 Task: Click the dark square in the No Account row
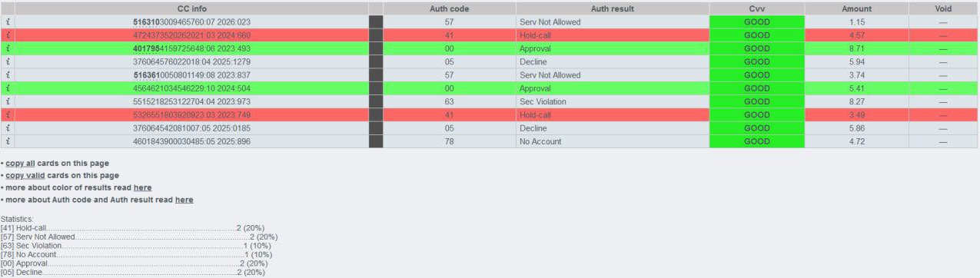pos(376,141)
